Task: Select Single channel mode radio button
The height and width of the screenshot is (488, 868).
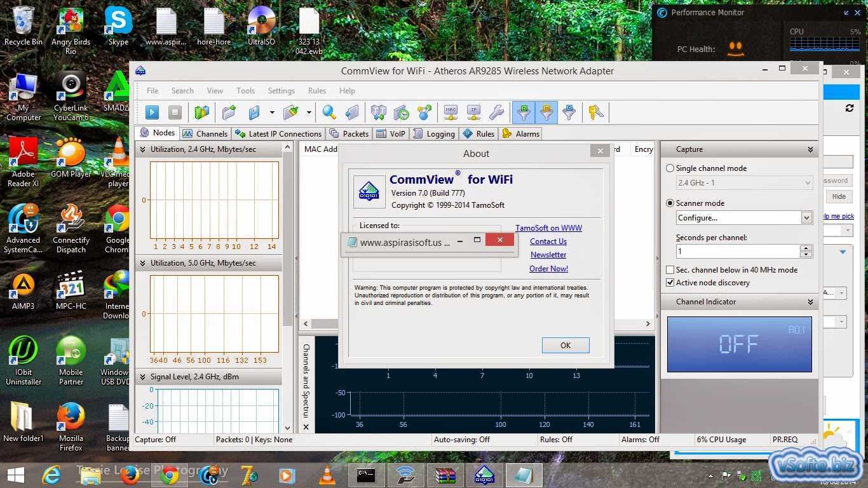Action: tap(670, 168)
